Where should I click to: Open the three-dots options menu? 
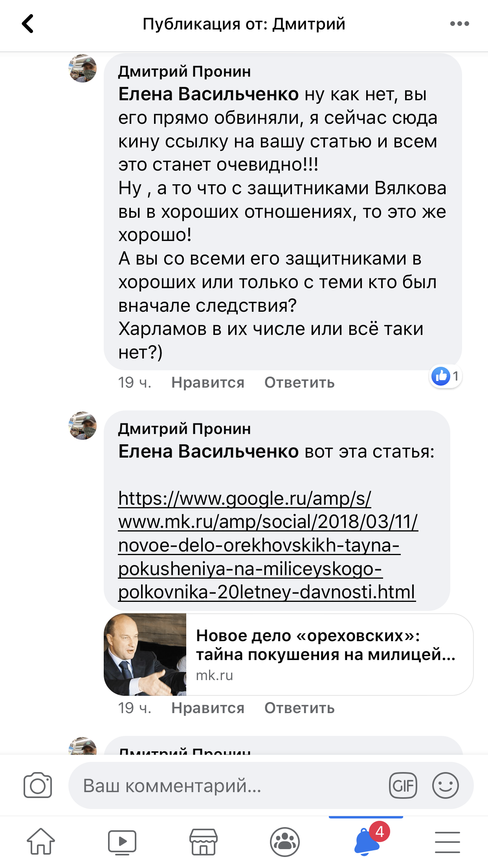point(459,24)
